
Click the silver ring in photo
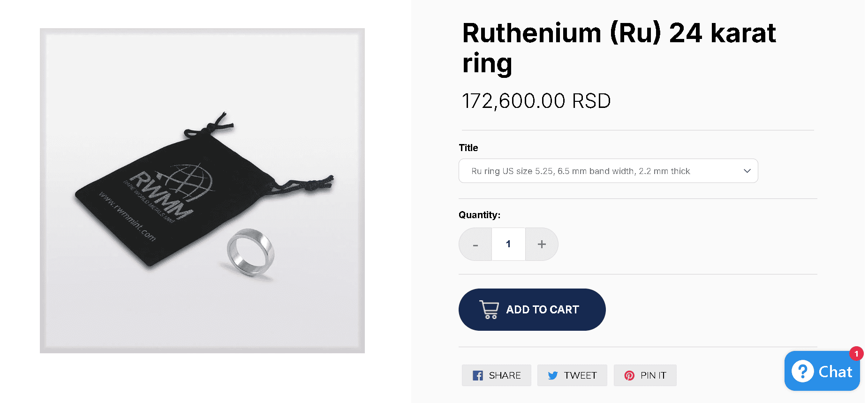tap(250, 253)
